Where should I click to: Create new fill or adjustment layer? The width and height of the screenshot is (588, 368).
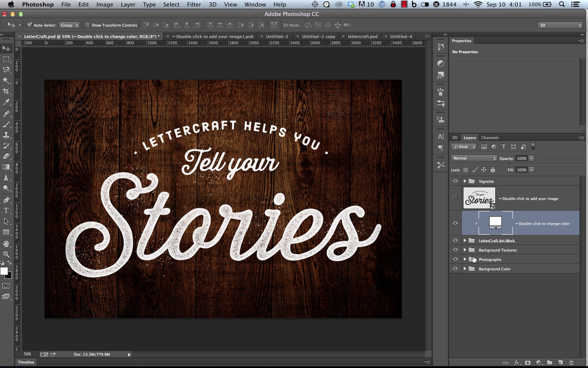(539, 363)
